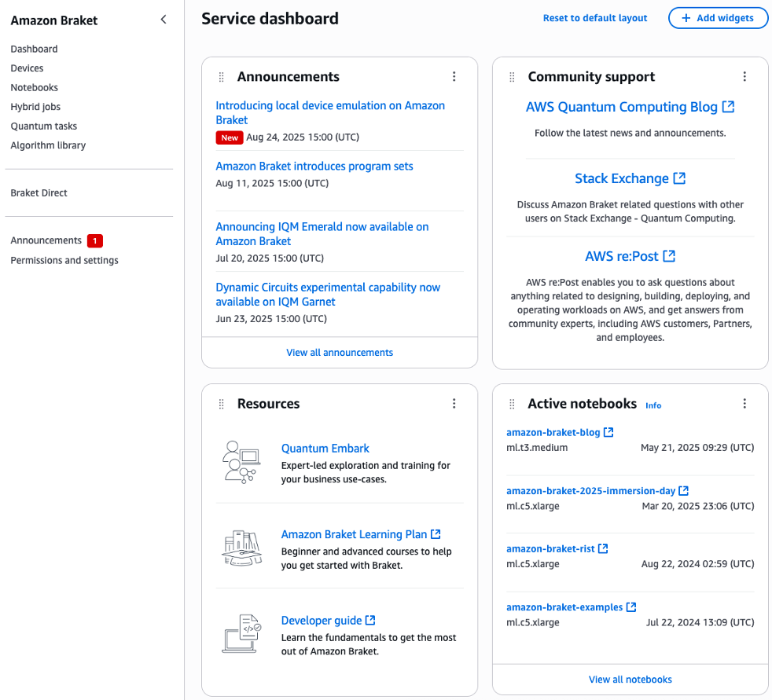
Task: Click external link icon beside Developer guide
Action: (370, 620)
